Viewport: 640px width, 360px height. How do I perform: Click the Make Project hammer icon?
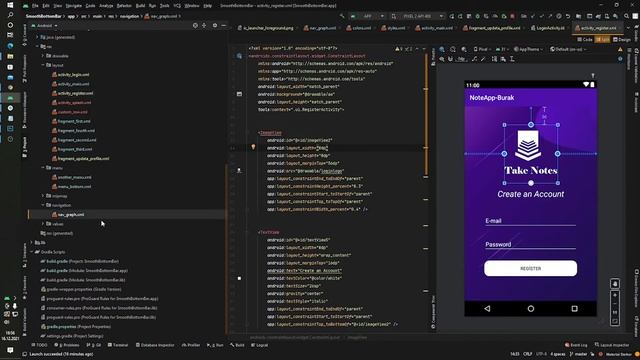(342, 16)
